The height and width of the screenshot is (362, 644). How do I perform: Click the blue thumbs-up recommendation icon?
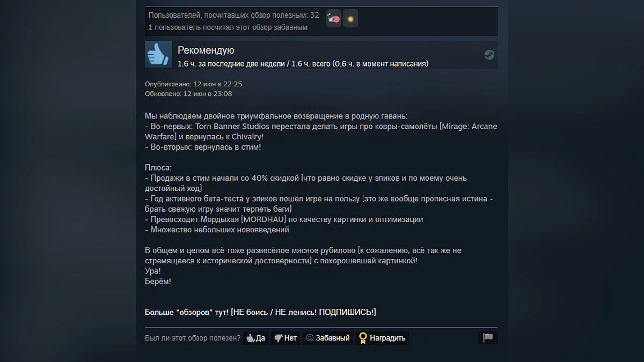tap(158, 54)
